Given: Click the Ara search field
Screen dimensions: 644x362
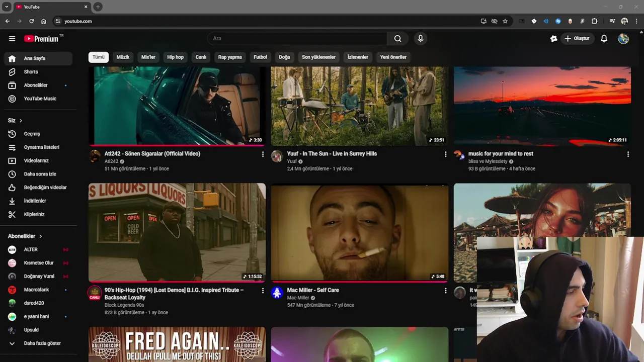Looking at the screenshot, I should pos(297,39).
